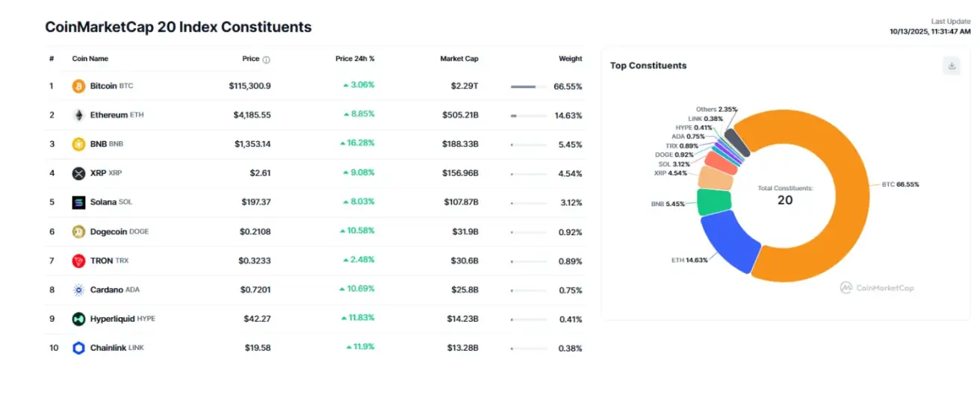Click the Hyperliquid logo icon
980x415 pixels.
pyautogui.click(x=78, y=319)
